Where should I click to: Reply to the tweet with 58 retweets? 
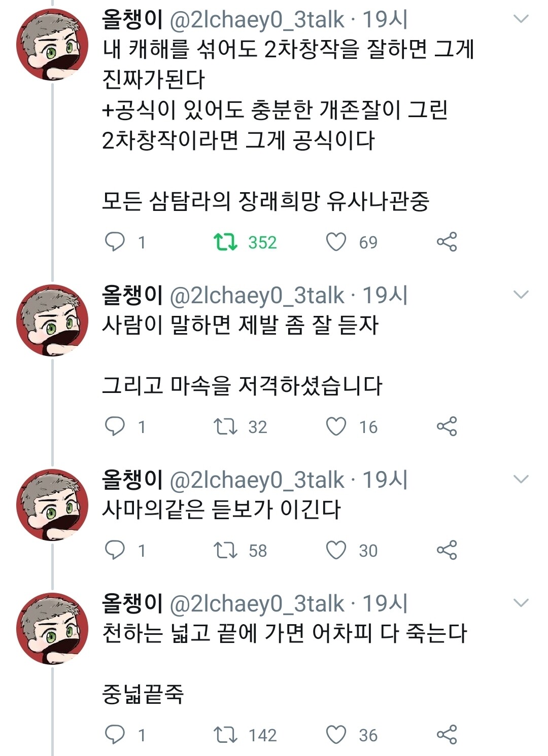tap(115, 550)
